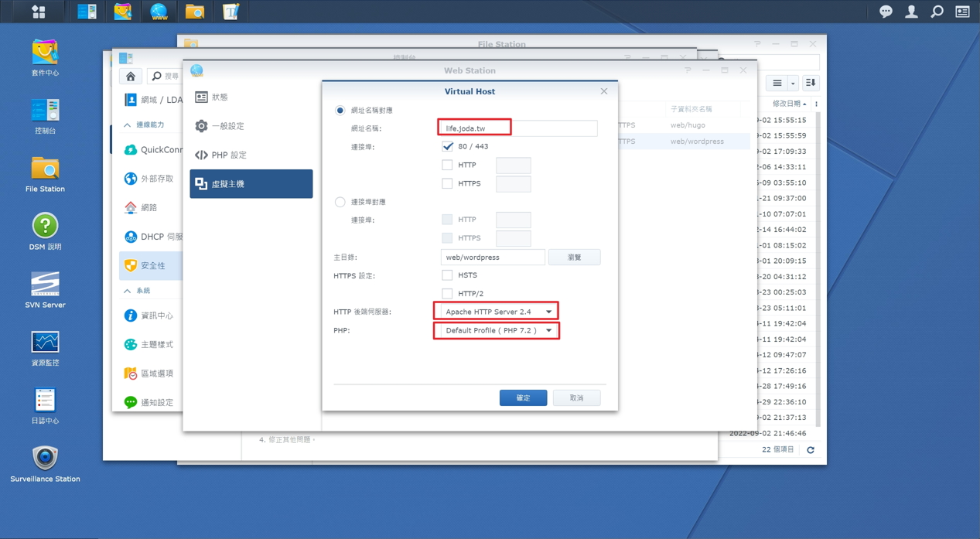Click the 確定 button
Viewport: 980px width, 539px height.
523,397
